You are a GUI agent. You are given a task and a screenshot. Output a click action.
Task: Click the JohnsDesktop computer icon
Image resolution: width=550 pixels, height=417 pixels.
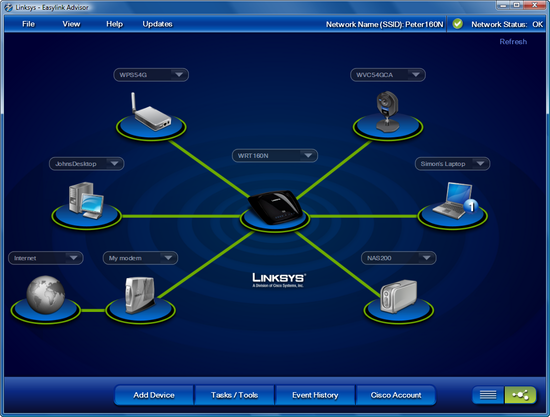pos(86,200)
